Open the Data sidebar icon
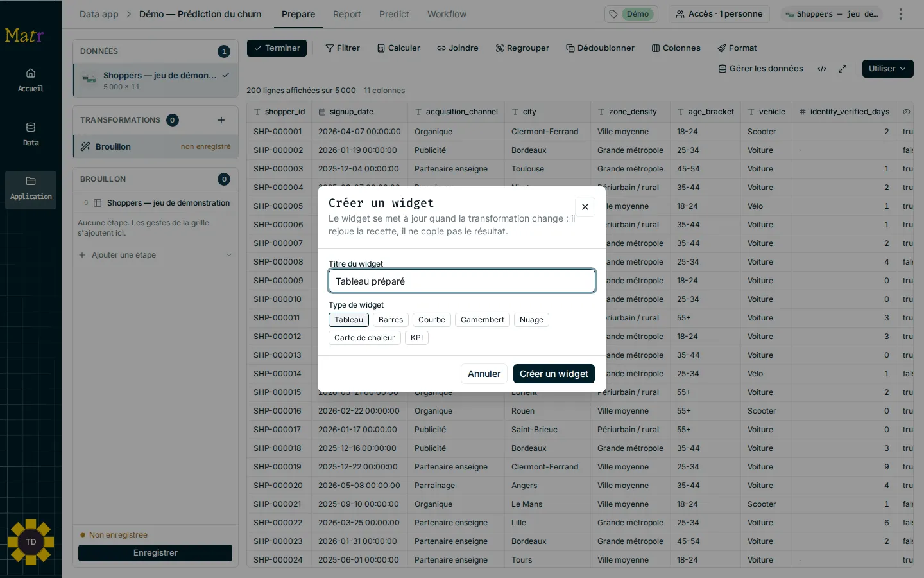The width and height of the screenshot is (924, 578). click(31, 134)
